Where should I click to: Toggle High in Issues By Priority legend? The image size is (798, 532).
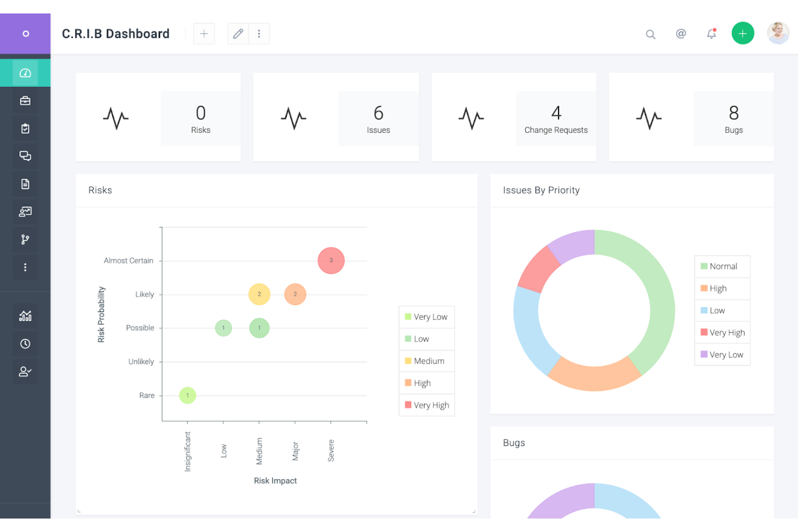pos(722,288)
